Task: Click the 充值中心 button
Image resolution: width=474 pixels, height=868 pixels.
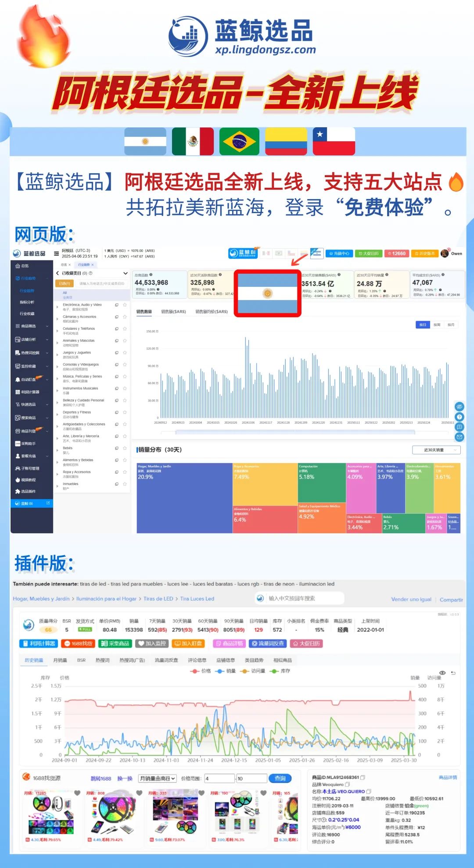Action: [x=339, y=254]
